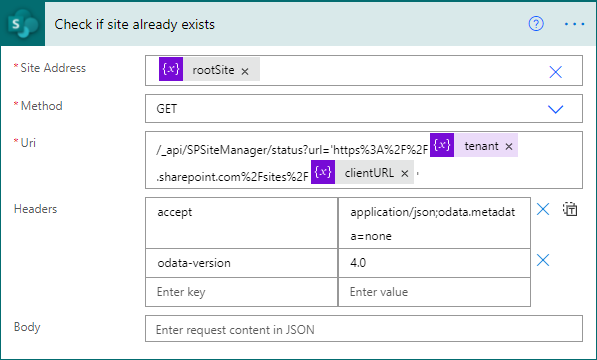Click inside the Uri text field
Image resolution: width=597 pixels, height=360 pixels.
(x=364, y=160)
